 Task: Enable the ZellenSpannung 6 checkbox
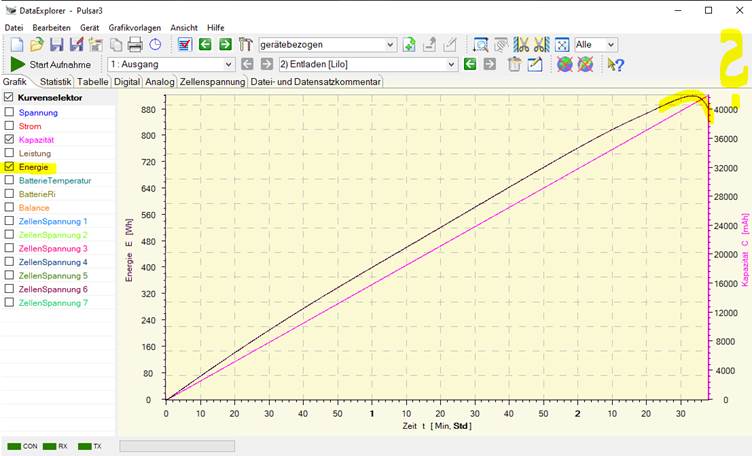coord(9,289)
